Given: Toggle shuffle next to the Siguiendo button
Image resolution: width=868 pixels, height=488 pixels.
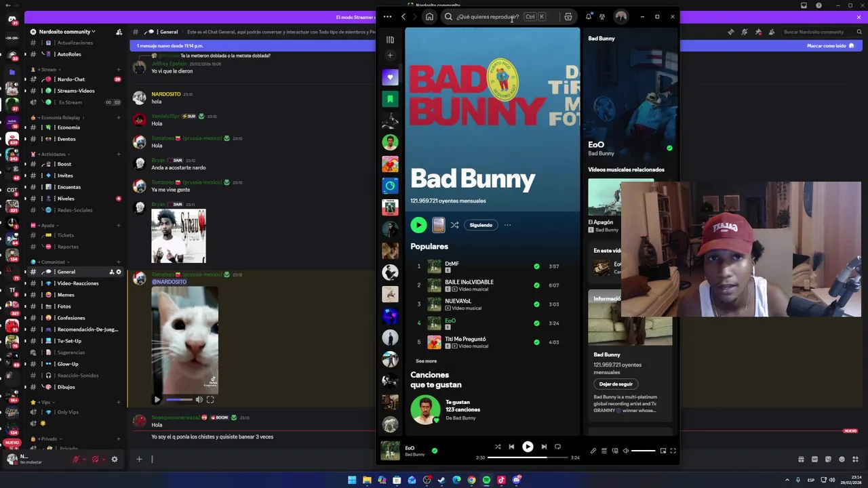Looking at the screenshot, I should (x=454, y=225).
